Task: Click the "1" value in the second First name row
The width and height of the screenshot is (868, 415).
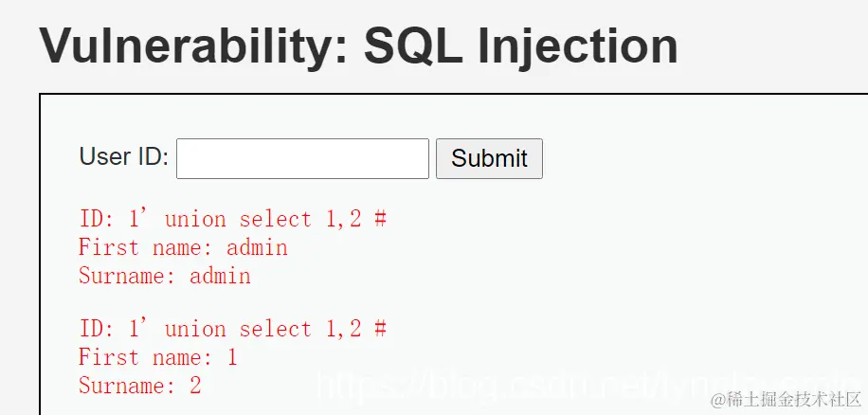Action: (232, 357)
